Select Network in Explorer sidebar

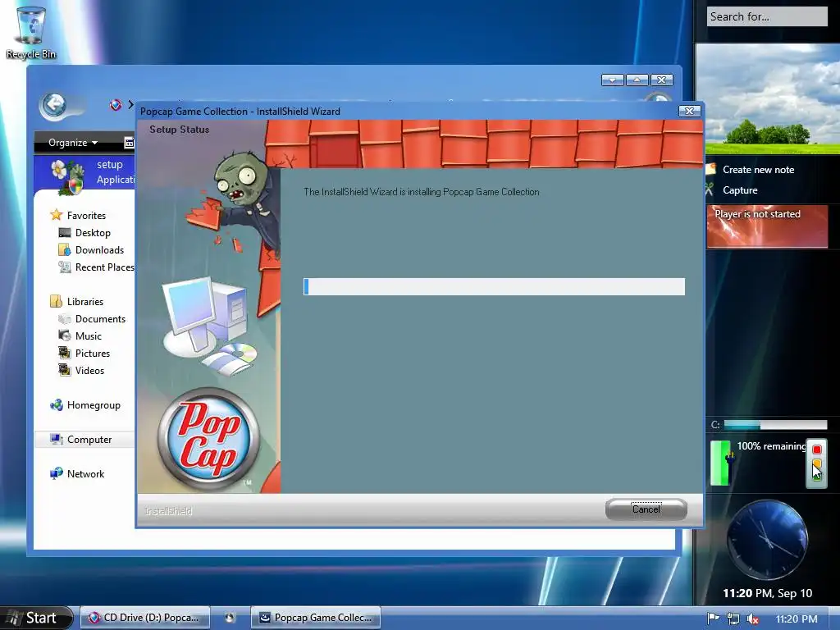pos(85,473)
